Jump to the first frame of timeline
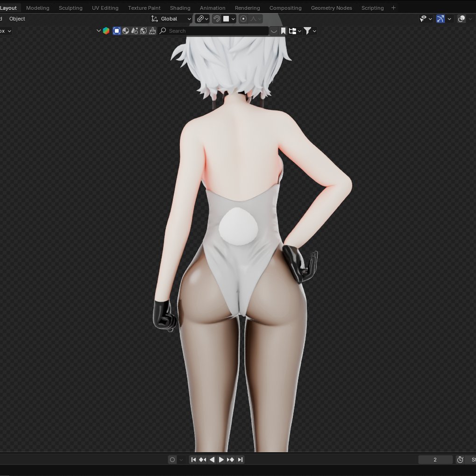Screen dimensions: 476x476 [193, 460]
